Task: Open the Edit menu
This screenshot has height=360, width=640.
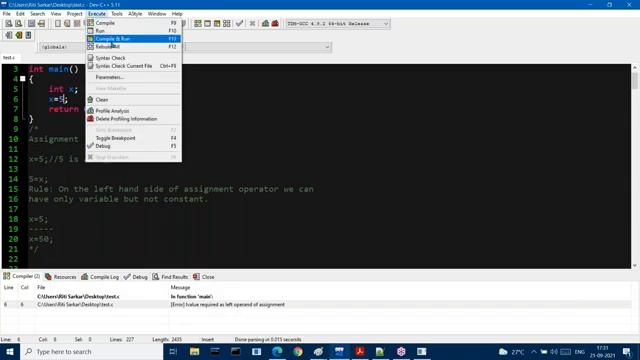Action: coord(20,14)
